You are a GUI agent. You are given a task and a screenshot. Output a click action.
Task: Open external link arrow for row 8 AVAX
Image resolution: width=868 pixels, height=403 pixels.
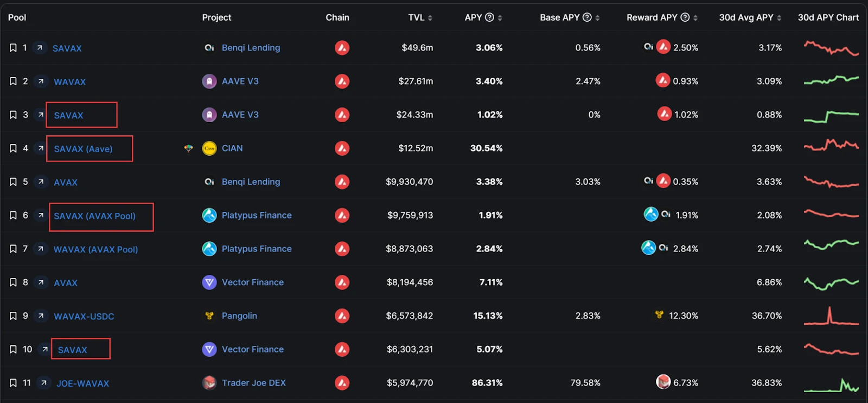tap(41, 282)
